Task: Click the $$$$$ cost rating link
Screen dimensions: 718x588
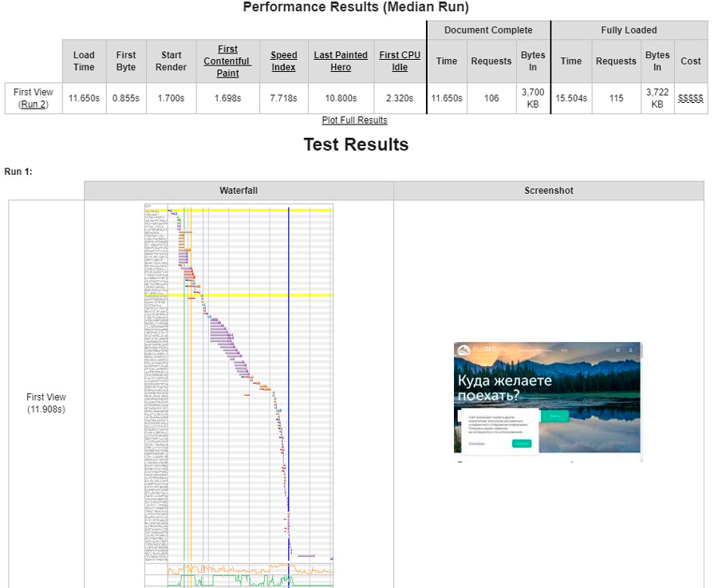Action: [690, 98]
